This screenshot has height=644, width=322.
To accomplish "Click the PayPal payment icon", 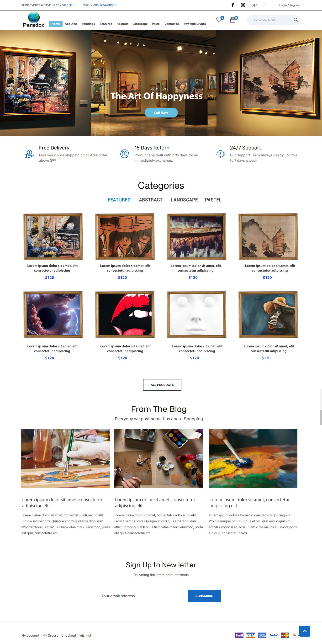I will pos(274,635).
